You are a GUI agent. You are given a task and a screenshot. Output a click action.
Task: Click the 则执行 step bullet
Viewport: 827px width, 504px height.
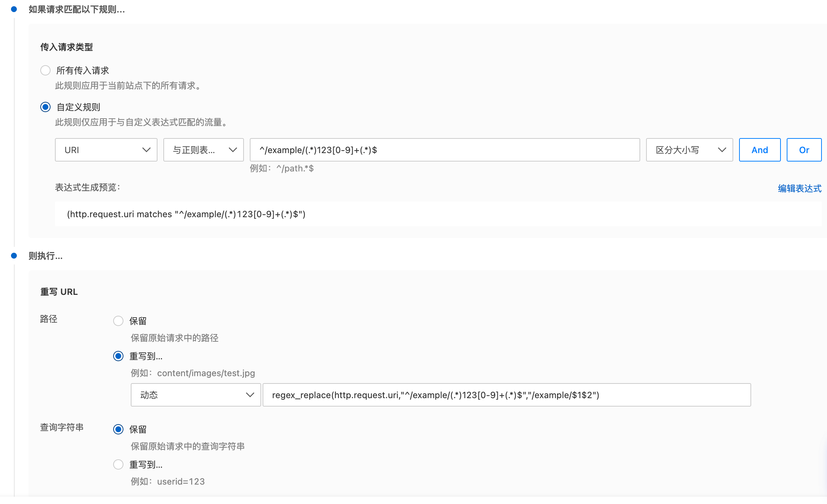pos(14,256)
